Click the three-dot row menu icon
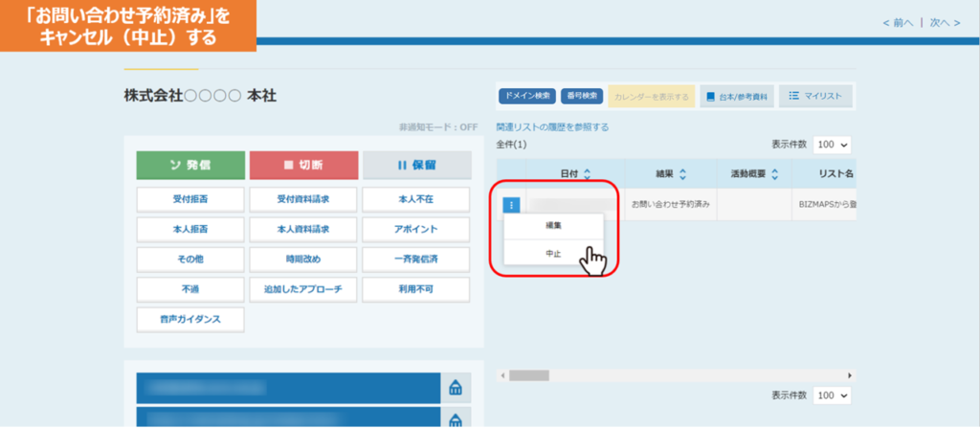Screen dimensions: 980x429 (x=511, y=204)
